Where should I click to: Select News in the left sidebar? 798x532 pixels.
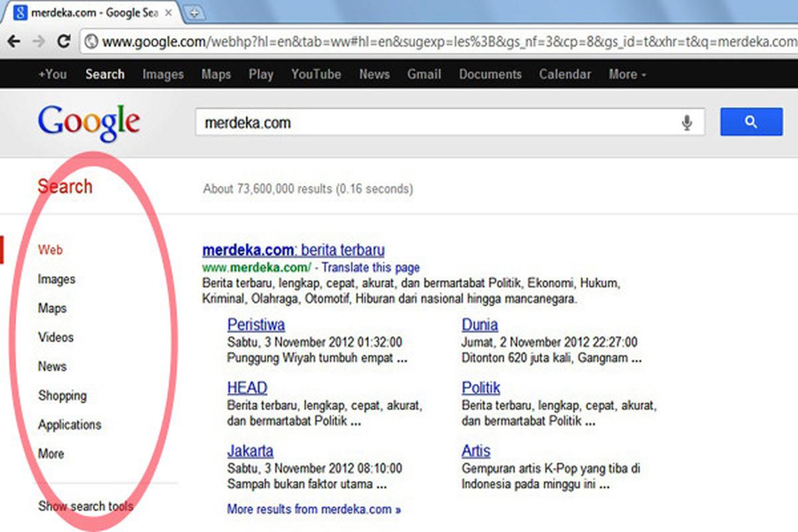tap(52, 366)
